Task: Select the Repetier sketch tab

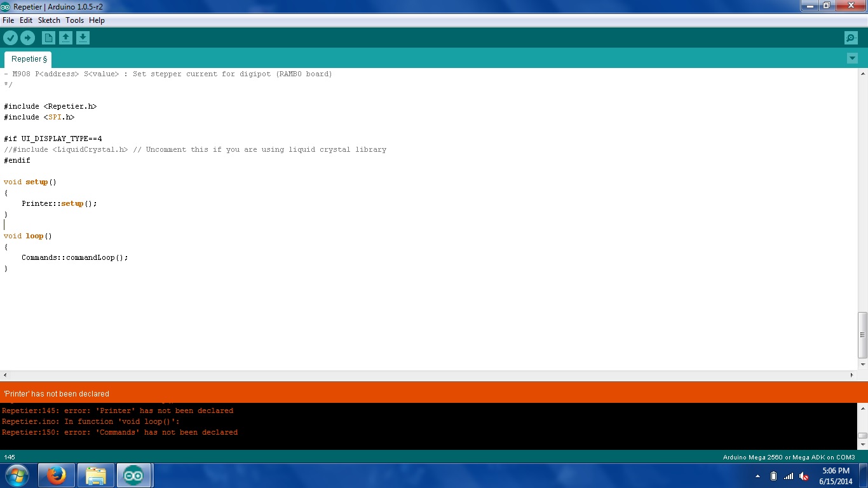Action: [29, 59]
